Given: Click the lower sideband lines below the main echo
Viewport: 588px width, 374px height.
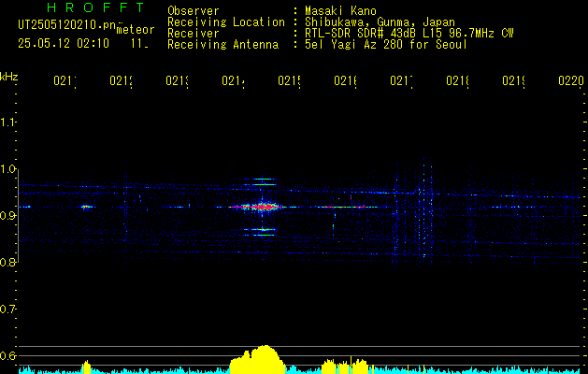Looking at the screenshot, I should pyautogui.click(x=262, y=232).
